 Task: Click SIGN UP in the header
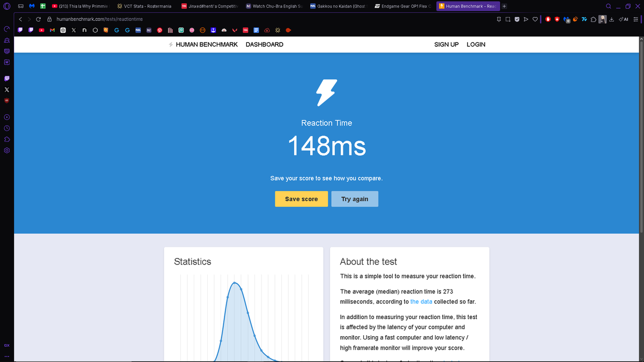coord(447,45)
